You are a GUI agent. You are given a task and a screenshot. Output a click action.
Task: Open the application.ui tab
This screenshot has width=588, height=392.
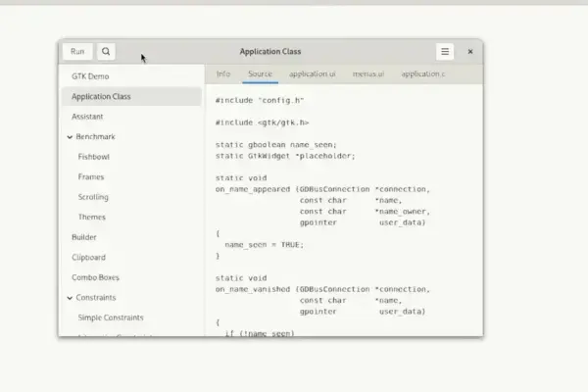point(312,73)
